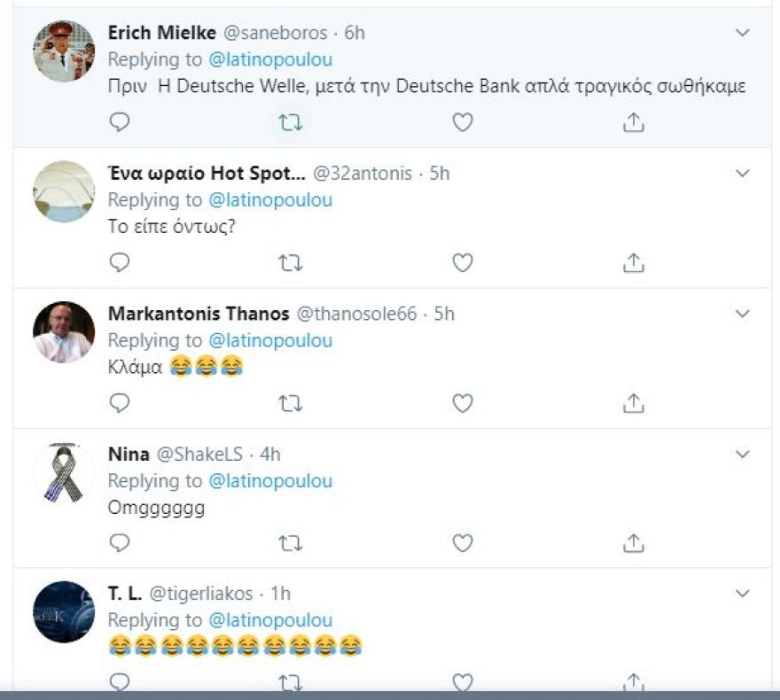Click the reply icon on T. L.'s tweet
Screen dimensions: 780x700
click(x=120, y=682)
